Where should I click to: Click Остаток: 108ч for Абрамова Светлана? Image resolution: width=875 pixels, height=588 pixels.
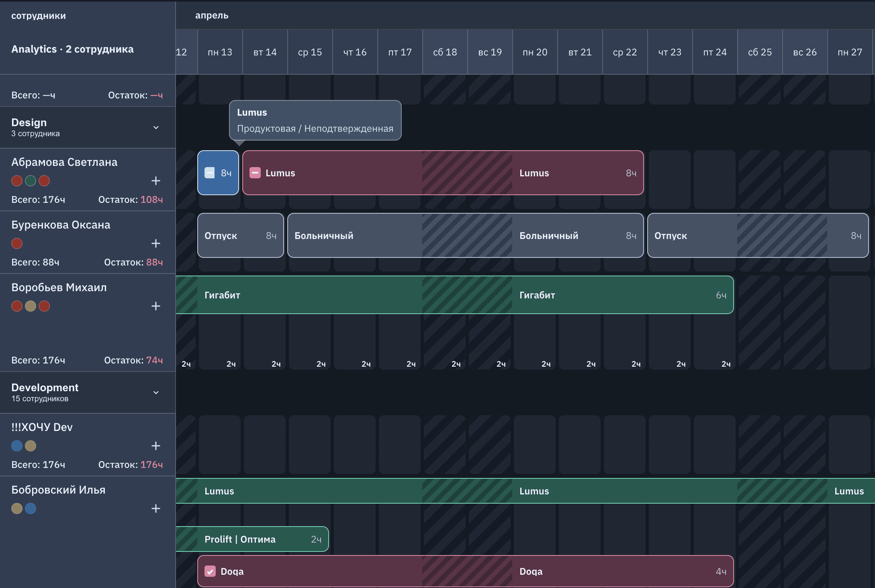(x=131, y=199)
